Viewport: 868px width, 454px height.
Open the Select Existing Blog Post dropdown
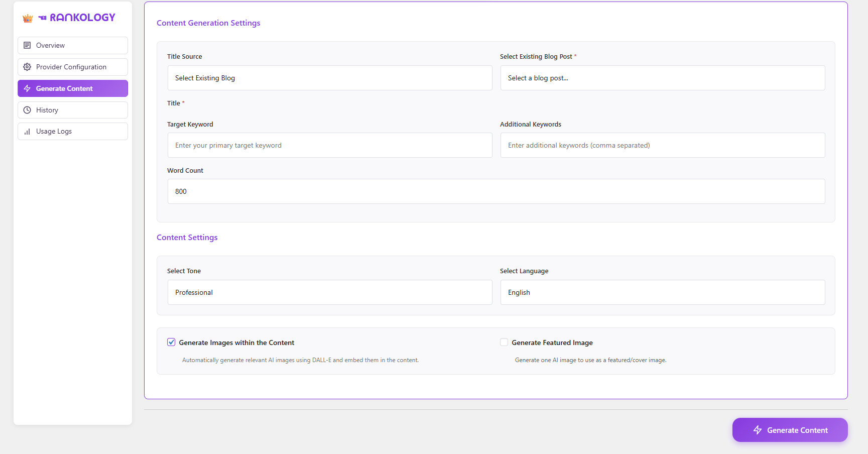click(x=662, y=78)
